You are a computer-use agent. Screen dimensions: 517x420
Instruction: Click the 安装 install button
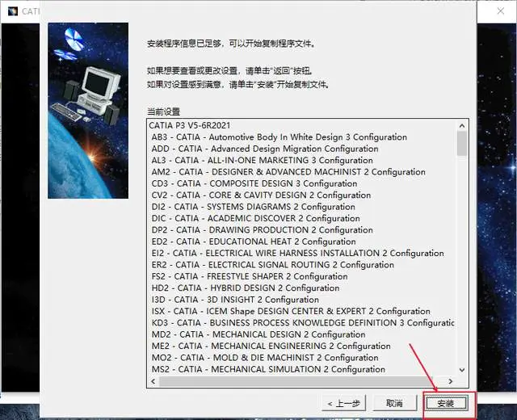447,403
